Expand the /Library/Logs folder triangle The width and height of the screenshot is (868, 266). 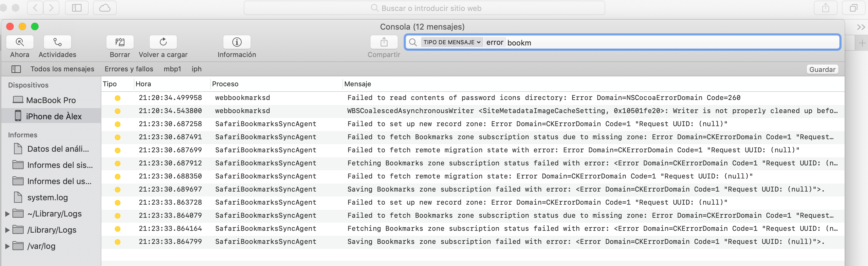[x=7, y=230]
